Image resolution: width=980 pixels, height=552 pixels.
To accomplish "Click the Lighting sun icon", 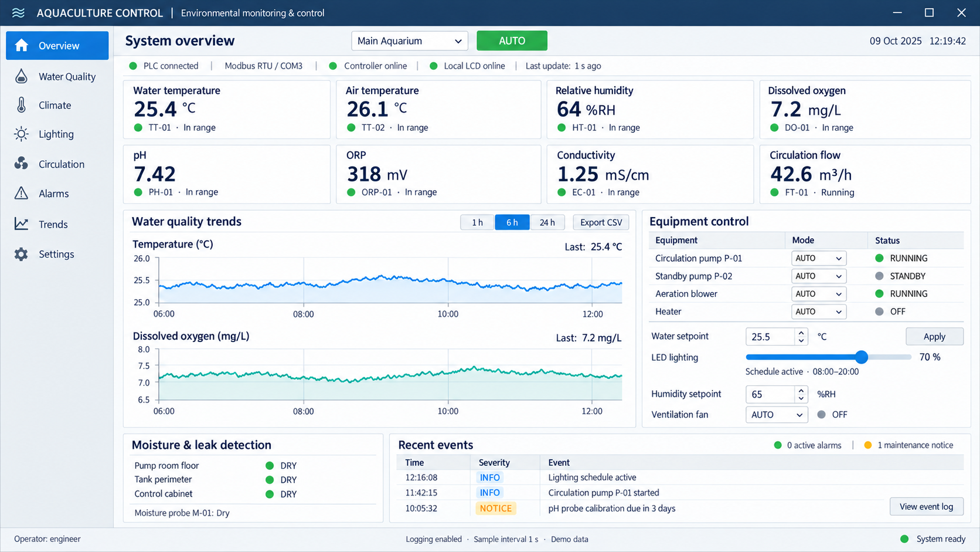I will tap(21, 134).
